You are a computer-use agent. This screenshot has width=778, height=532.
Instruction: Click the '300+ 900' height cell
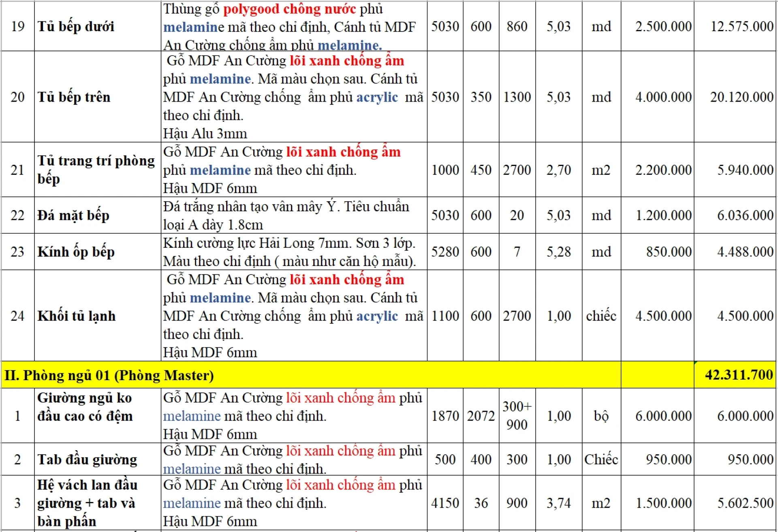tap(517, 416)
